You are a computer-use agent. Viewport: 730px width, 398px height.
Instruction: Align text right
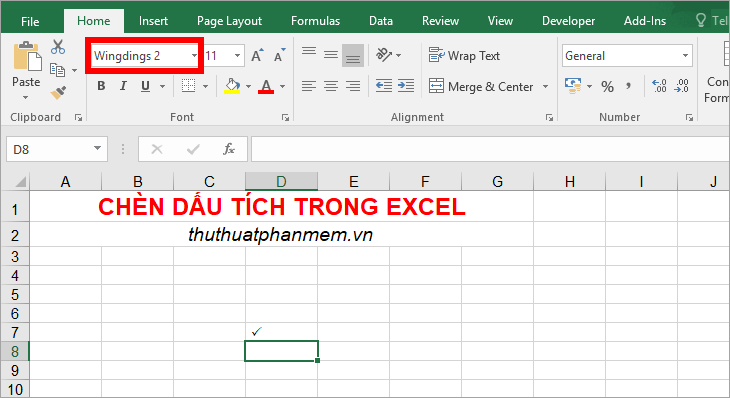tap(353, 86)
